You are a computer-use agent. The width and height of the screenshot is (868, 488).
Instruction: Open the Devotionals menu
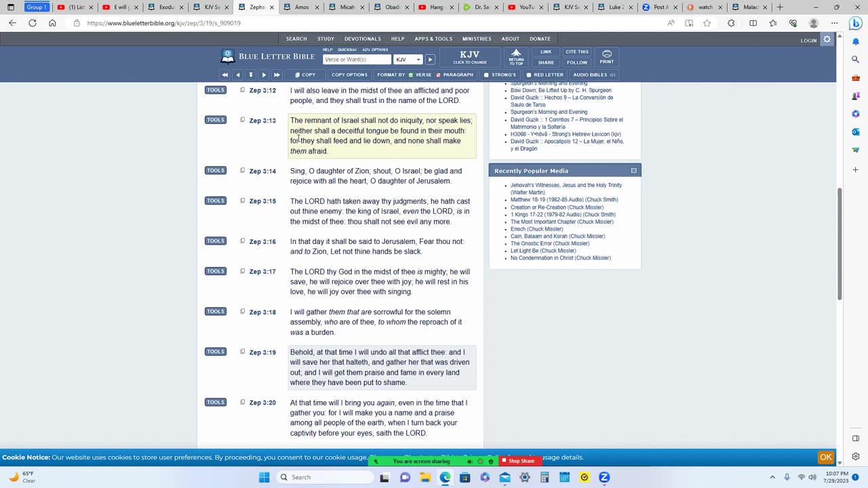coord(362,39)
